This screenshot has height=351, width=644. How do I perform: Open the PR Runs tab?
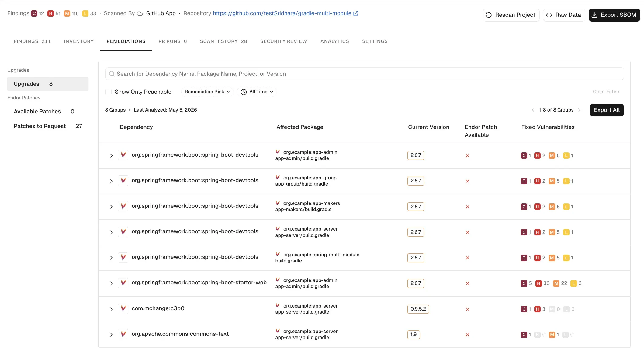[173, 41]
